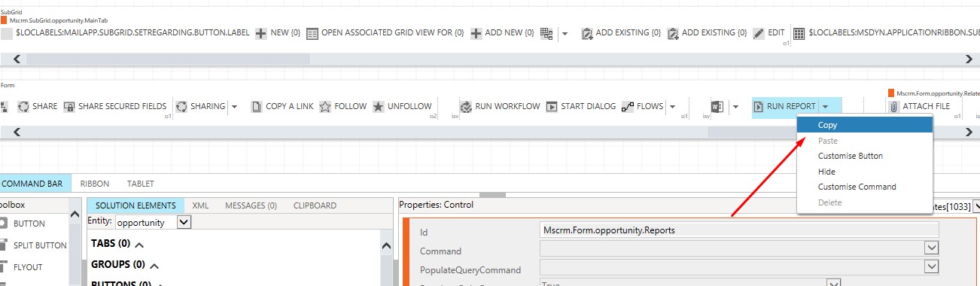980x286 pixels.
Task: Click the RUN REPORT button label
Action: 791,107
